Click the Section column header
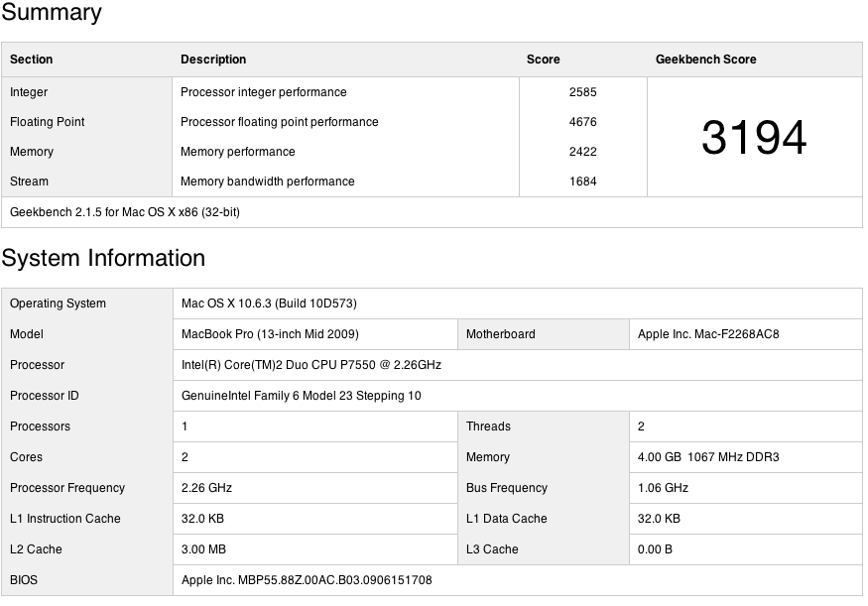The image size is (868, 606). 31,60
